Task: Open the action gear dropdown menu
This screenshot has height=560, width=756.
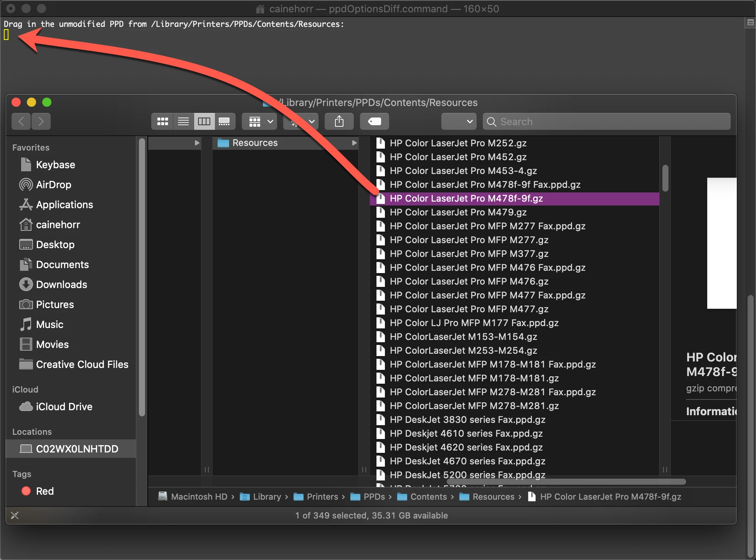Action: coord(301,121)
